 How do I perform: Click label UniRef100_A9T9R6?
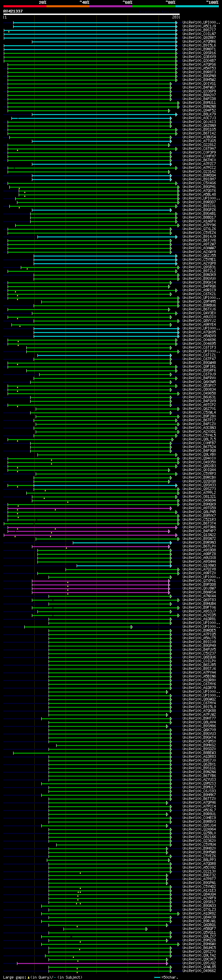pyautogui.click(x=199, y=527)
